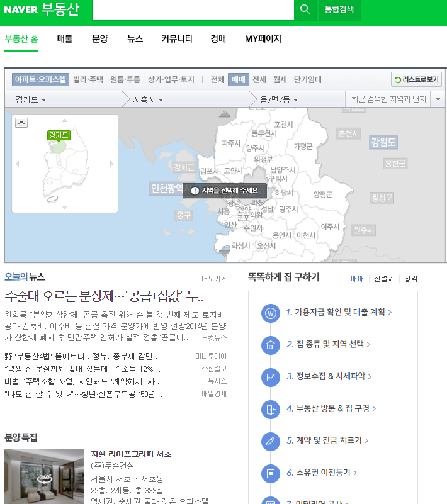Viewport: 447px width, 504px height.
Task: Open the 뉴스 tab
Action: pos(135,39)
